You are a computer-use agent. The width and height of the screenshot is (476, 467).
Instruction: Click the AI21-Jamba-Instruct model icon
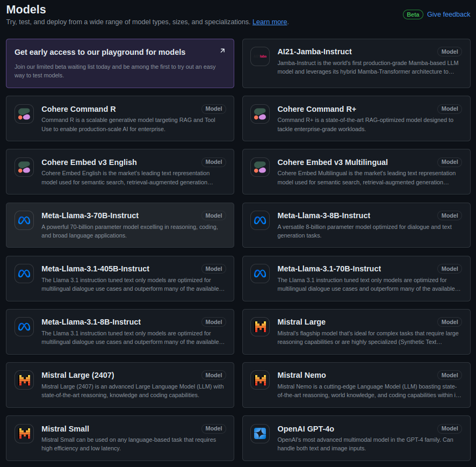click(x=260, y=56)
